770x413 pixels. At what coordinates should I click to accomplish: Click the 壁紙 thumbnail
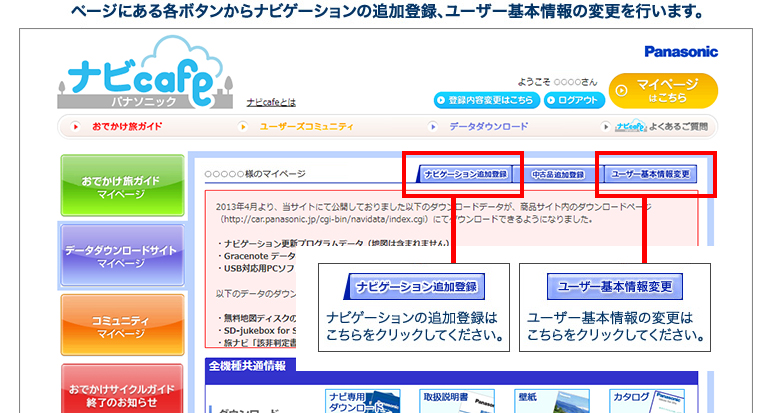pyautogui.click(x=551, y=401)
